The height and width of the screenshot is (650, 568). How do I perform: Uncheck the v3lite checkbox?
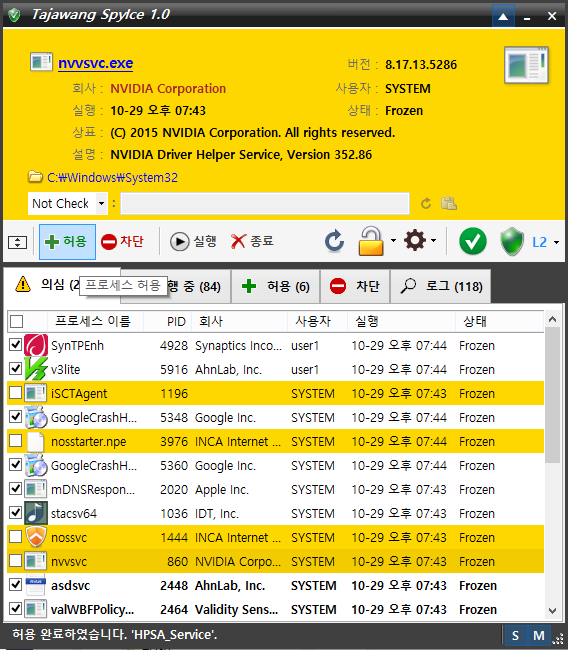pyautogui.click(x=15, y=369)
